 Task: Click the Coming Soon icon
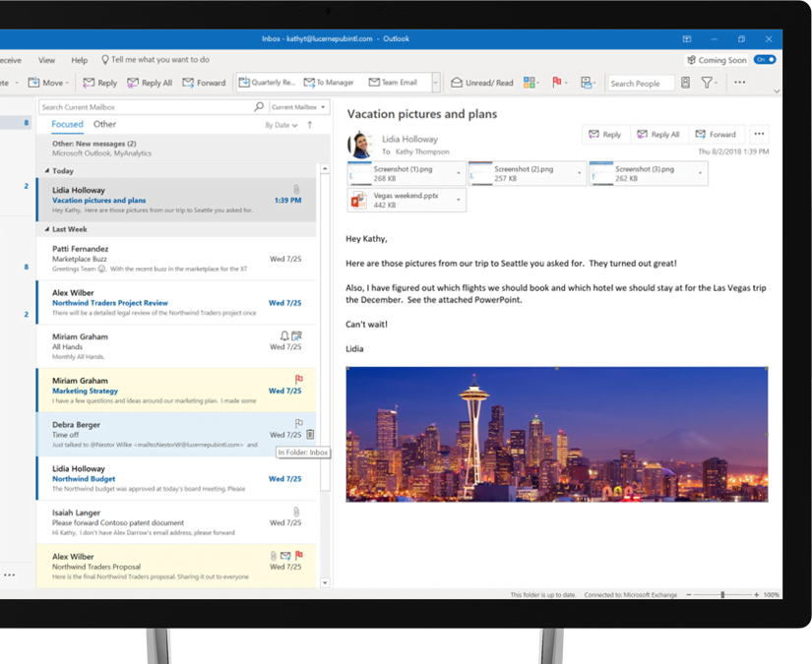(x=691, y=60)
